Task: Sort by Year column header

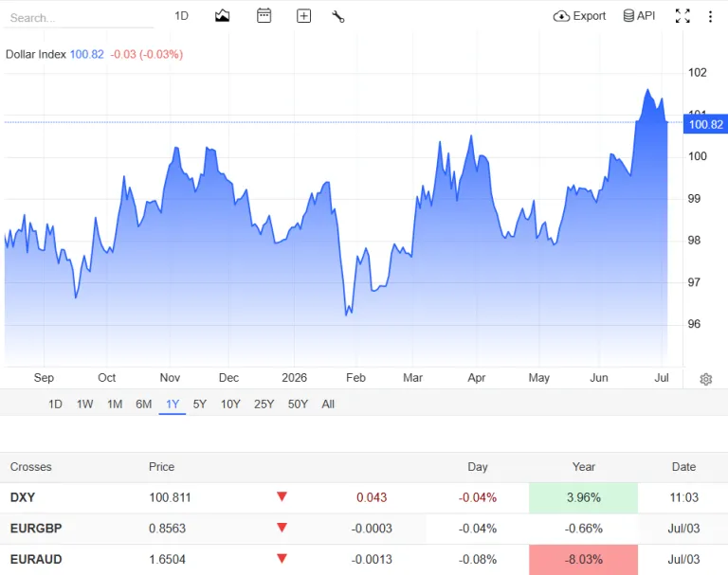Action: click(x=584, y=467)
